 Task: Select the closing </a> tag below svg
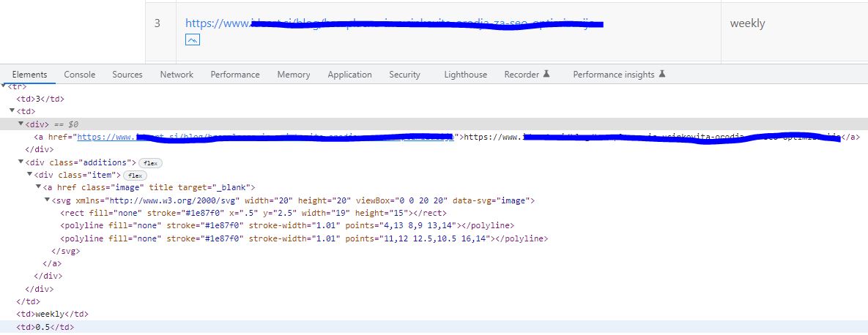(x=52, y=264)
